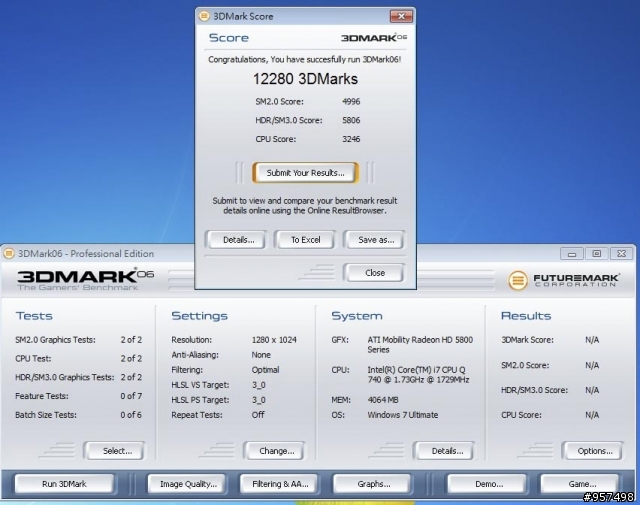The image size is (640, 505).
Task: Click the 3DMark06 main window title icon
Action: coord(9,254)
